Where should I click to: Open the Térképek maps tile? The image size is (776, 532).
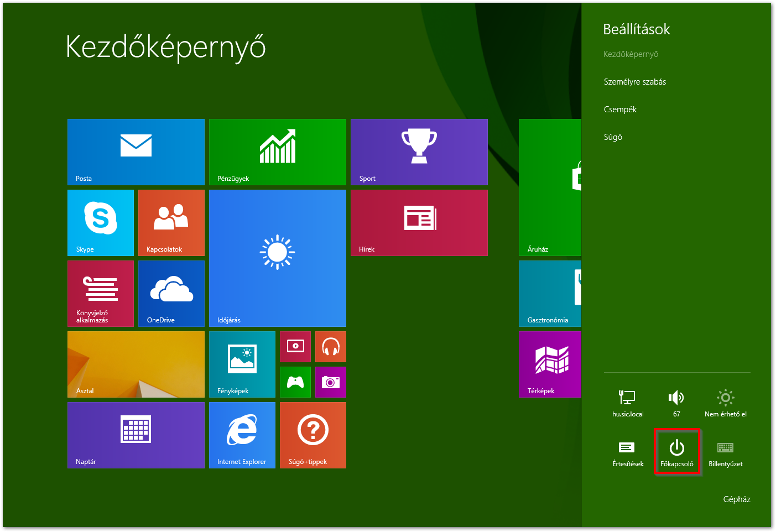tap(550, 364)
